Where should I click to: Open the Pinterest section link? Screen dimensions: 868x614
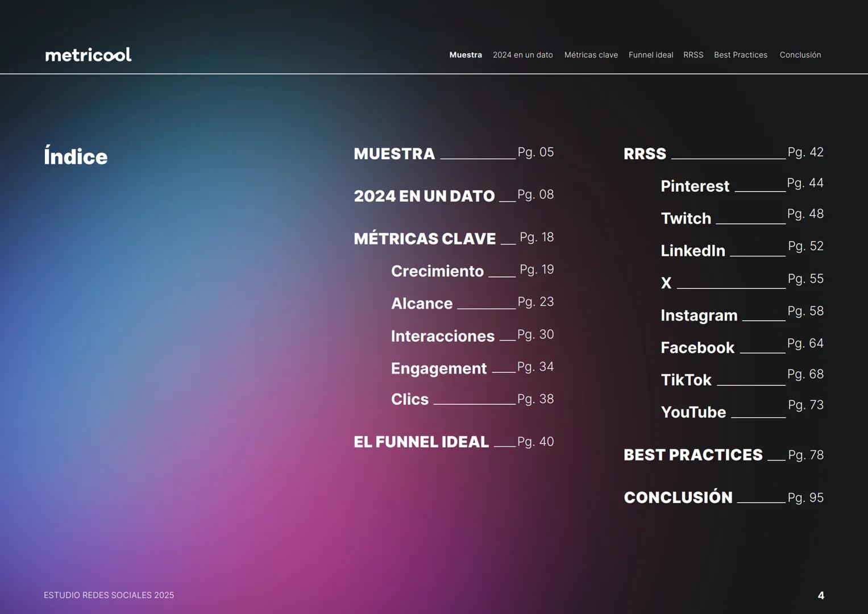click(695, 186)
